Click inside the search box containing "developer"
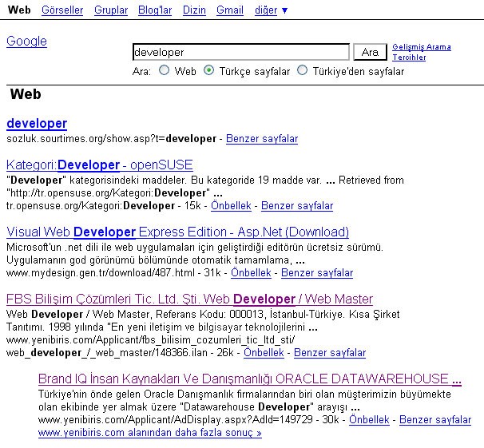The height and width of the screenshot is (448, 484). (240, 52)
